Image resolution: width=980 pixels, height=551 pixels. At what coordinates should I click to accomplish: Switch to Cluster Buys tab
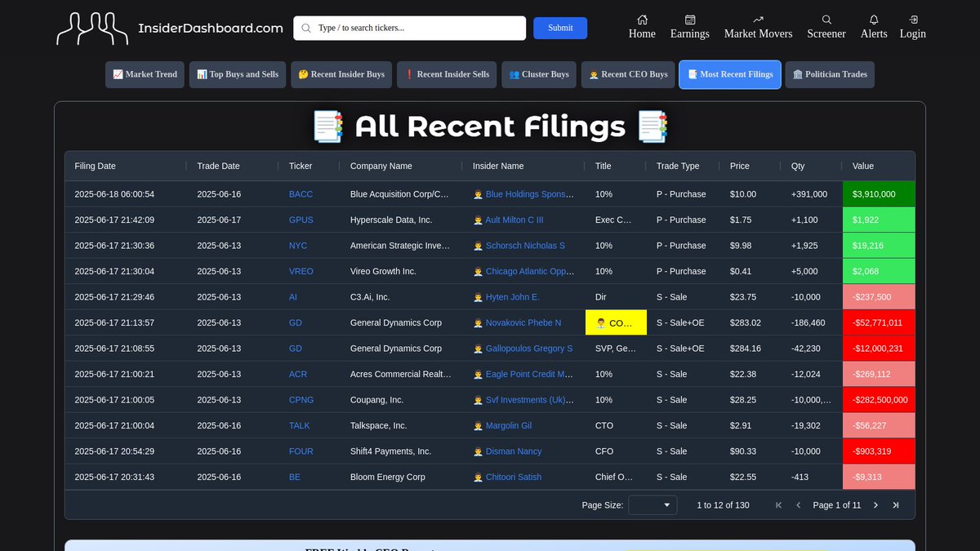pyautogui.click(x=539, y=74)
